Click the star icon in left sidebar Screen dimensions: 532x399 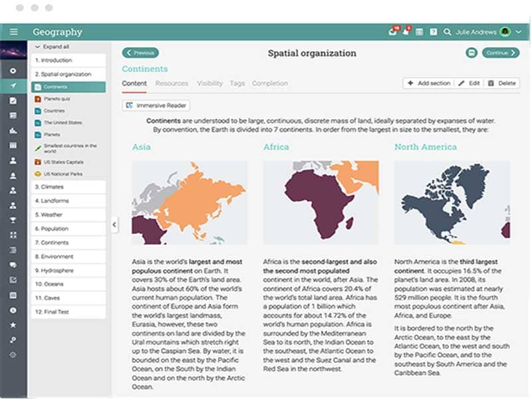pos(13,325)
